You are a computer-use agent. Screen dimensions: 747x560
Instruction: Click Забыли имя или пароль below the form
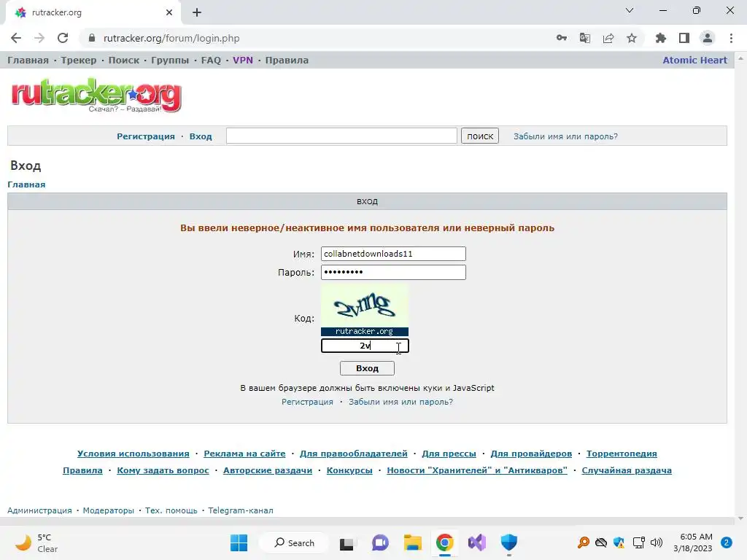[x=400, y=402]
